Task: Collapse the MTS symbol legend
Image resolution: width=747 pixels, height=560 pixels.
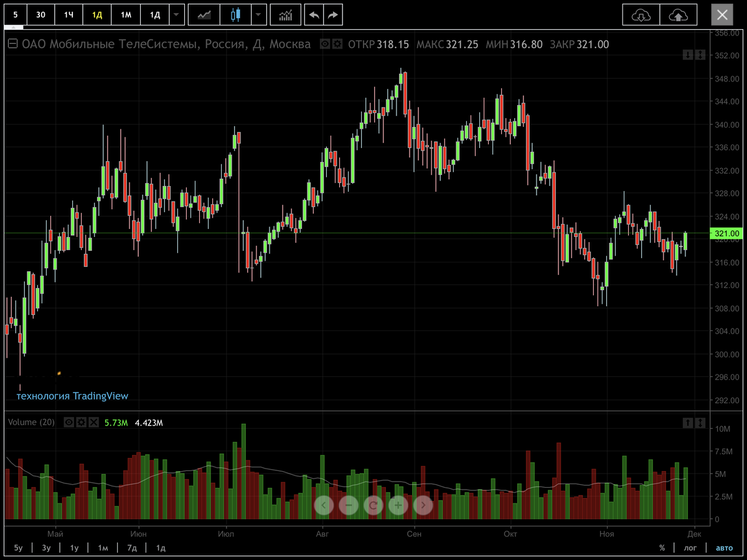Action: tap(12, 44)
